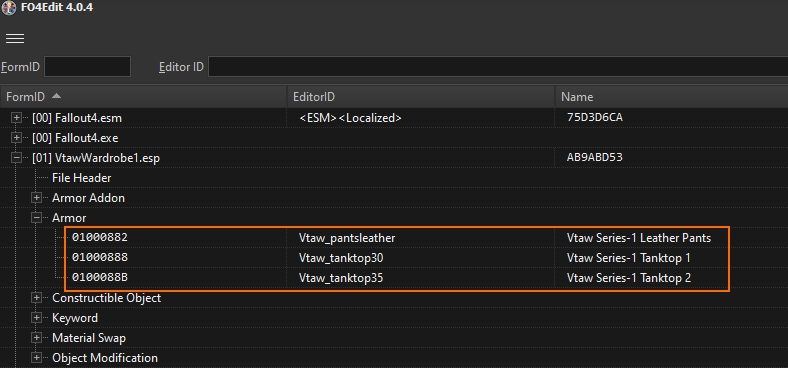Viewport: 788px width, 368px height.
Task: Focus the Editor ID search field
Action: click(498, 67)
